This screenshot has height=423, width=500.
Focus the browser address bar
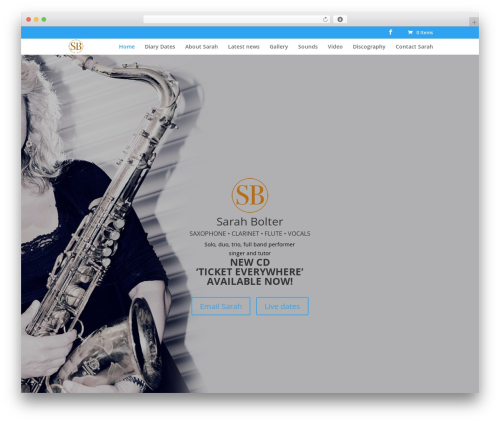coord(236,19)
